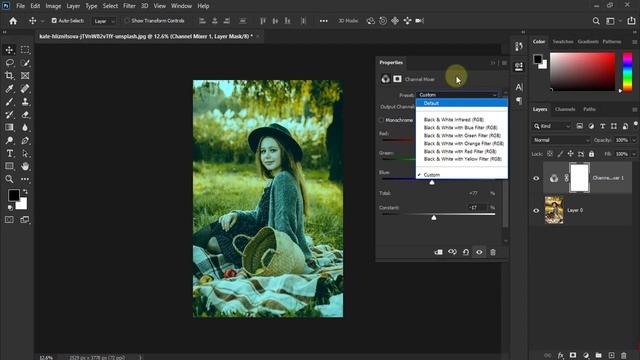
Task: Delete adjustment layer trash icon in Properties
Action: pyautogui.click(x=493, y=252)
